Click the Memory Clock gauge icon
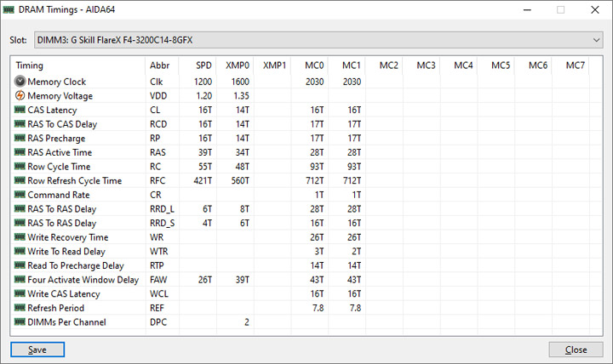Image resolution: width=613 pixels, height=364 pixels. (x=20, y=82)
